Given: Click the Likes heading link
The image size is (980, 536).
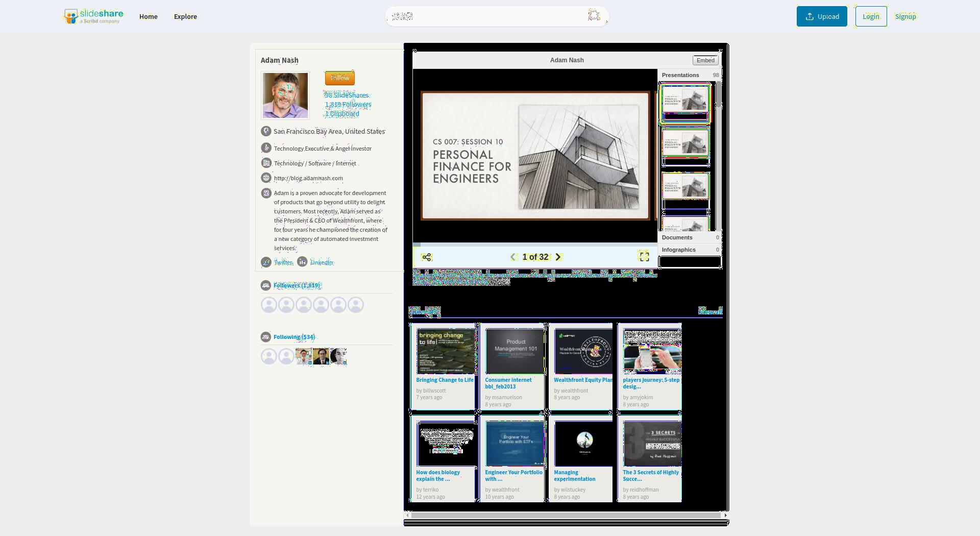Looking at the screenshot, I should tap(424, 311).
